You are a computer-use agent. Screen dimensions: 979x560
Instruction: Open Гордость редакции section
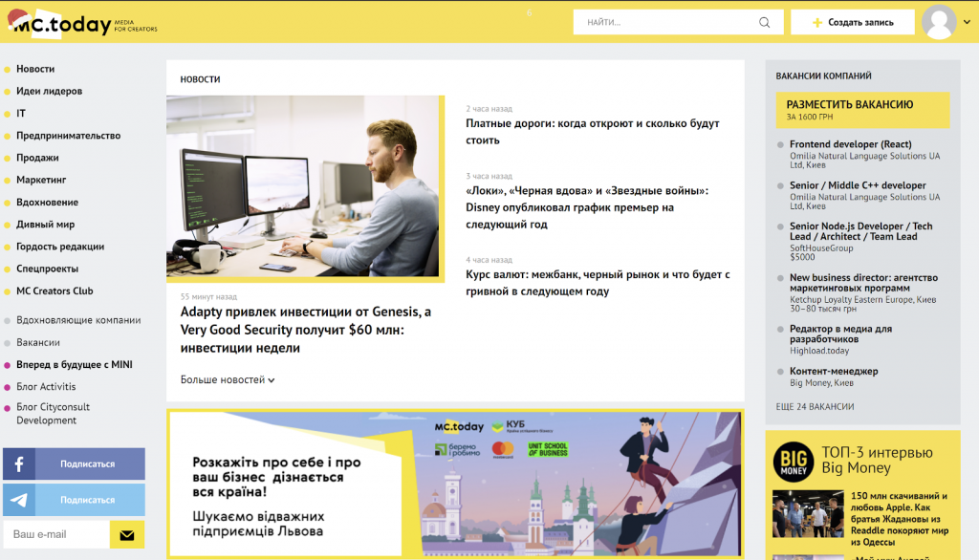pyautogui.click(x=60, y=247)
